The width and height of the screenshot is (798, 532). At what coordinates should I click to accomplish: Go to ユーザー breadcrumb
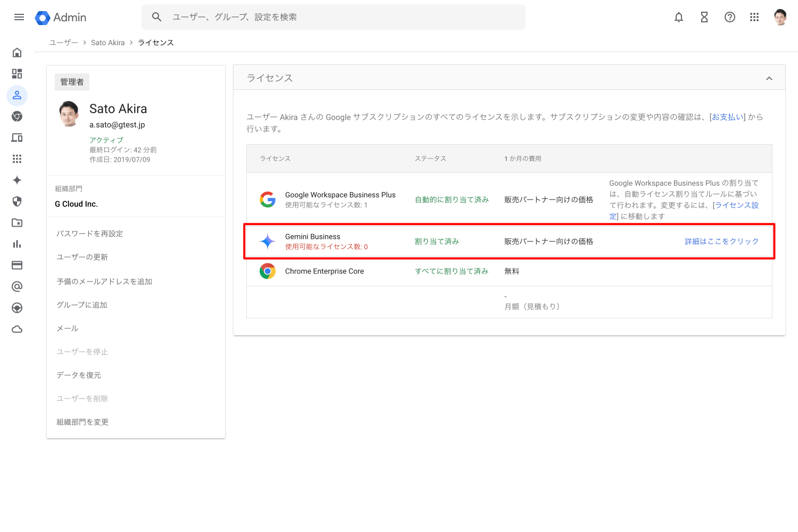(x=63, y=43)
